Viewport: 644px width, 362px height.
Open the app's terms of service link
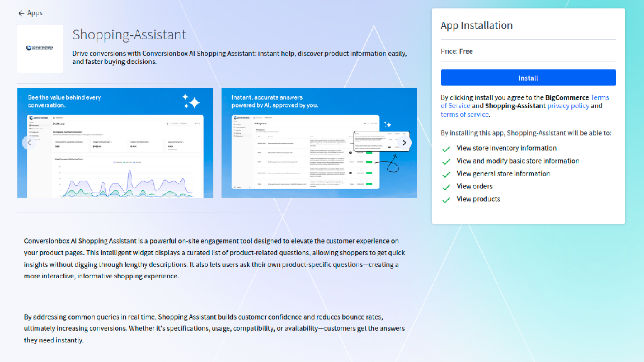(464, 115)
